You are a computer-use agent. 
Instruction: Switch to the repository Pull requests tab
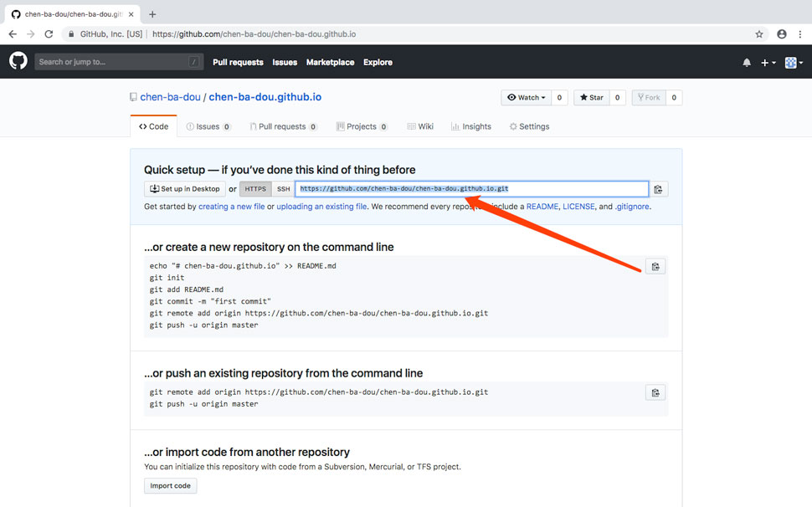pyautogui.click(x=283, y=127)
